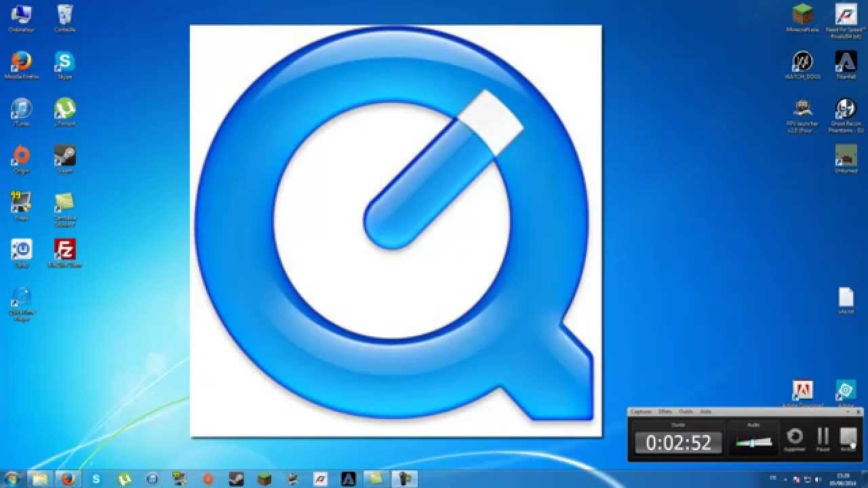Pause the screen recording
The width and height of the screenshot is (868, 488).
pos(823,439)
